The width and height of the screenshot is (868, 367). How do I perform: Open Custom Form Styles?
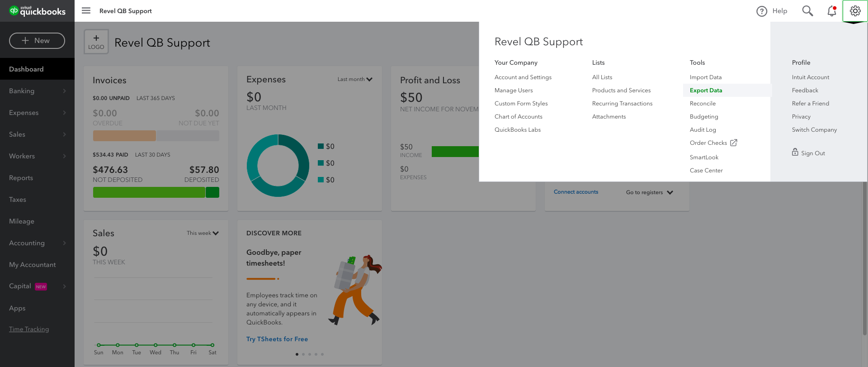tap(521, 104)
